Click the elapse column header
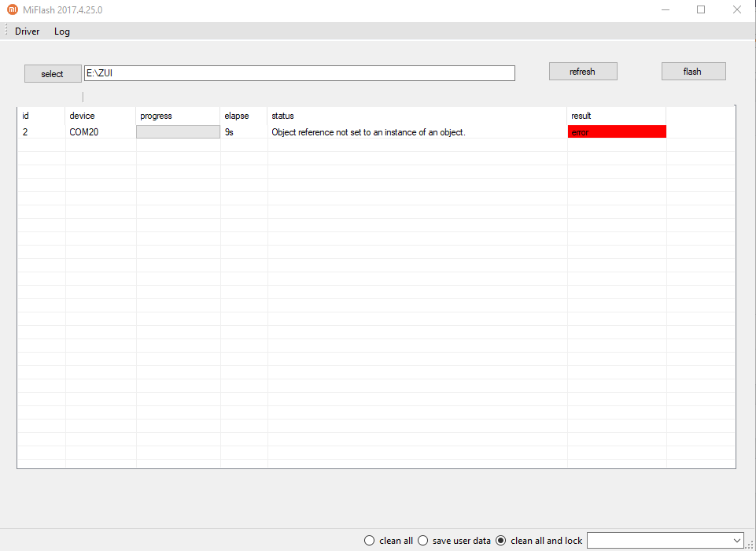 [244, 116]
